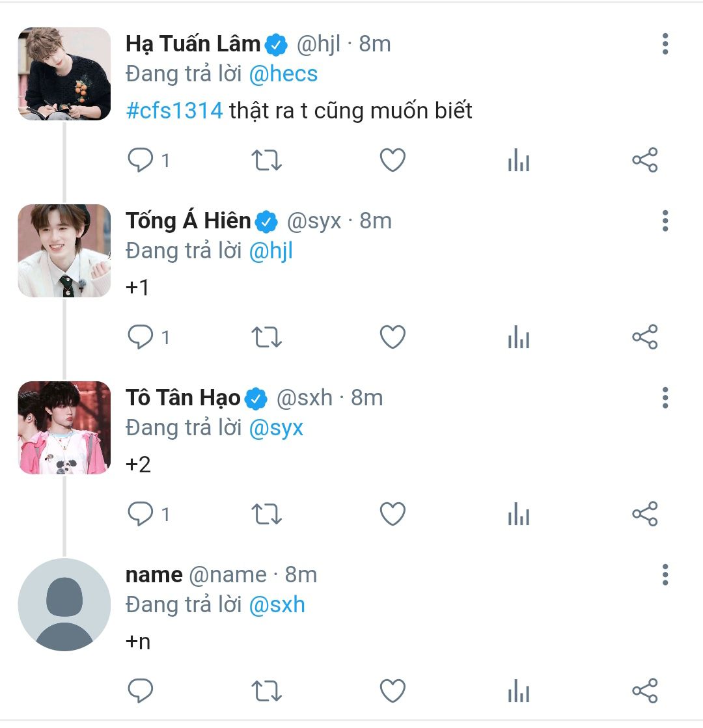This screenshot has height=728, width=703.
Task: Open more options on Tống Á Hiên's tweet
Action: click(x=665, y=221)
